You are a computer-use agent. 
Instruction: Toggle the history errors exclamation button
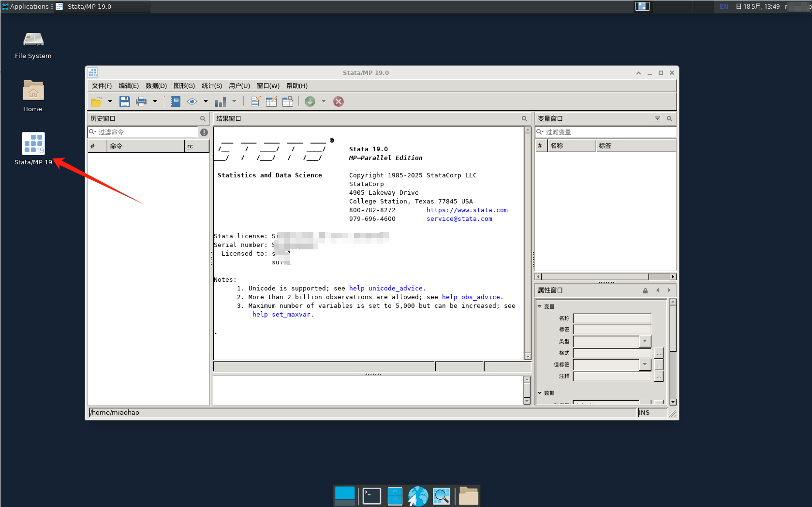(x=204, y=132)
